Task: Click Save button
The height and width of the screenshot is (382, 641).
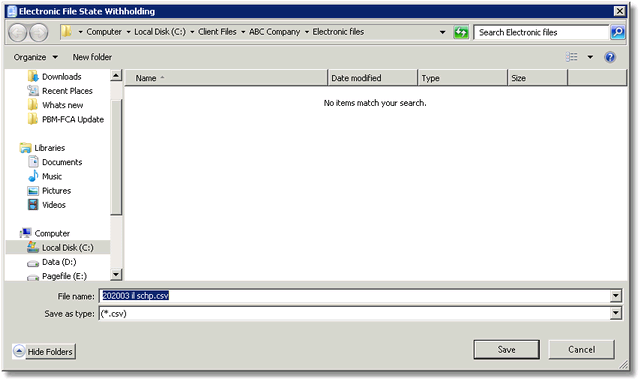Action: pos(506,349)
